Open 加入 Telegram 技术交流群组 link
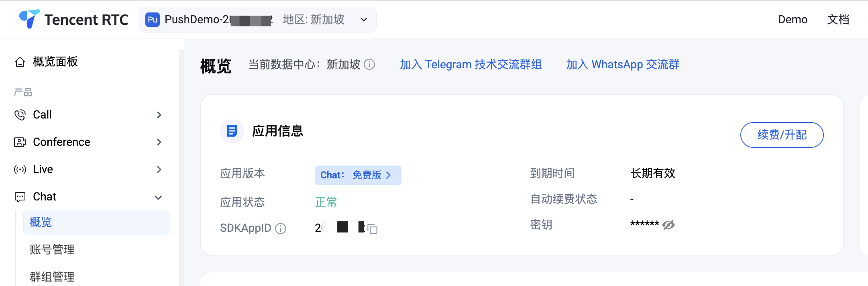This screenshot has height=286, width=868. 471,64
